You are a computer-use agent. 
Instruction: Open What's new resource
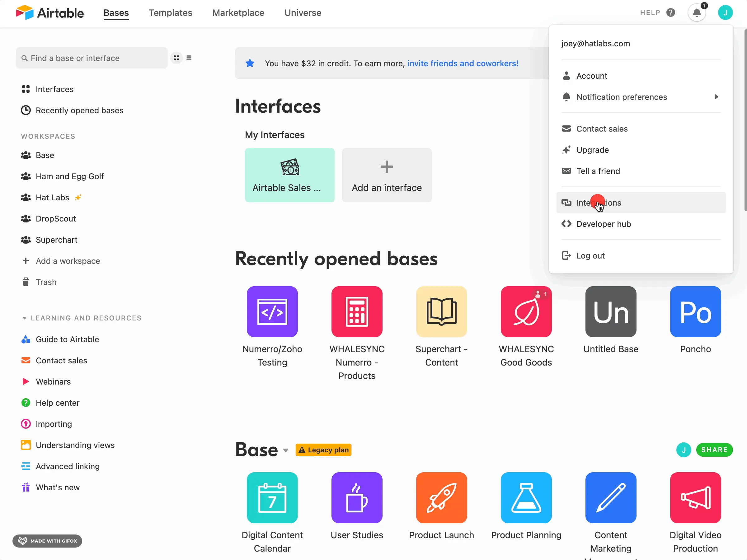pos(50,488)
